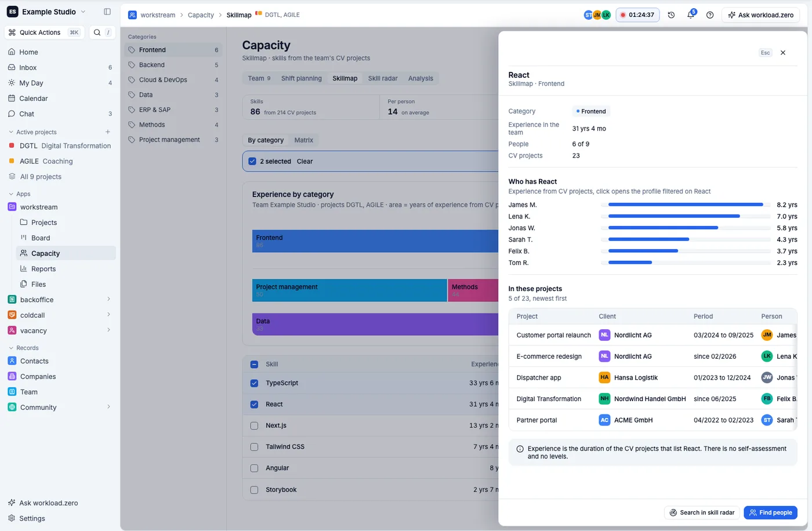
Task: Open the Analysis tab
Action: [420, 78]
